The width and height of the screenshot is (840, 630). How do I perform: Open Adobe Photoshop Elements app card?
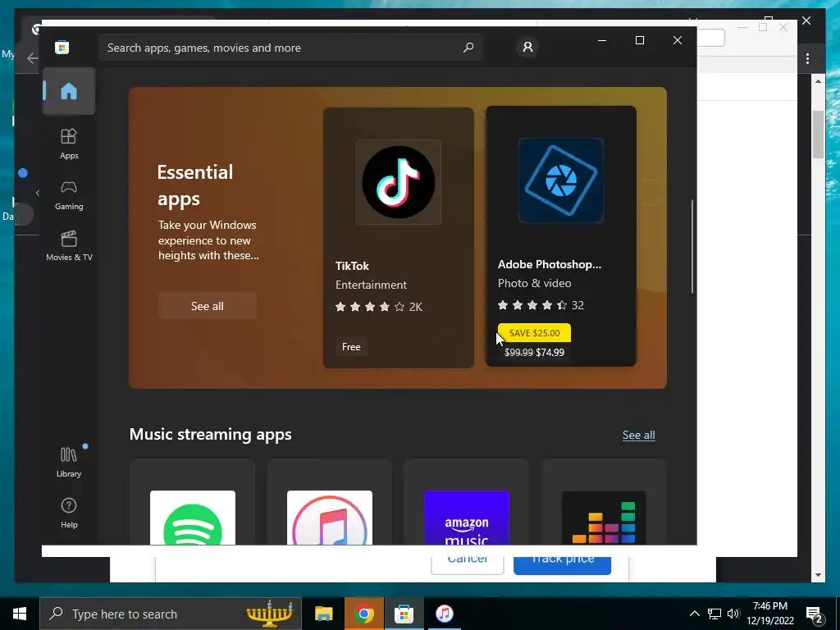561,236
